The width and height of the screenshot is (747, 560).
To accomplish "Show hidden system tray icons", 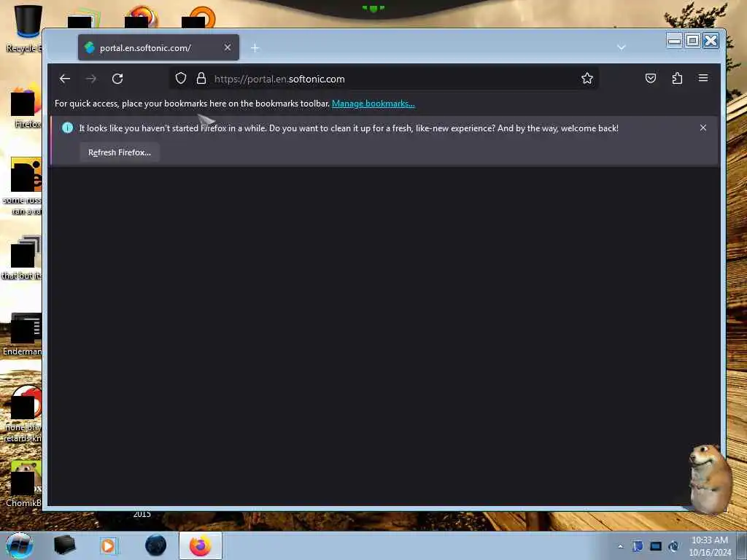I will tap(620, 546).
